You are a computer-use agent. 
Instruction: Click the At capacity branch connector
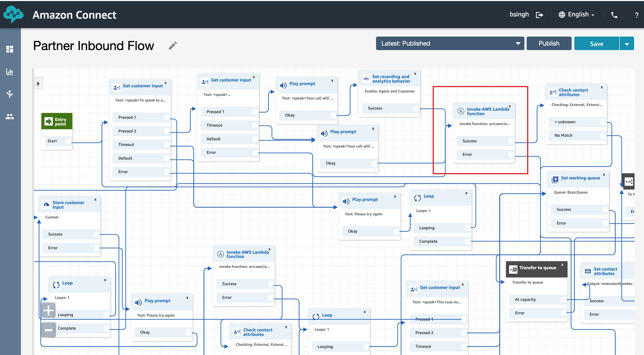564,300
